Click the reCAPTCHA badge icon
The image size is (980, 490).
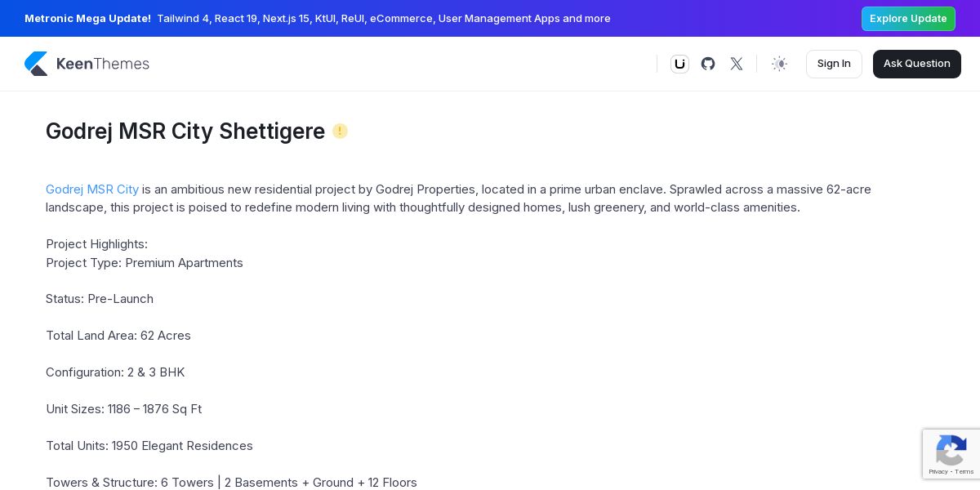click(x=951, y=451)
